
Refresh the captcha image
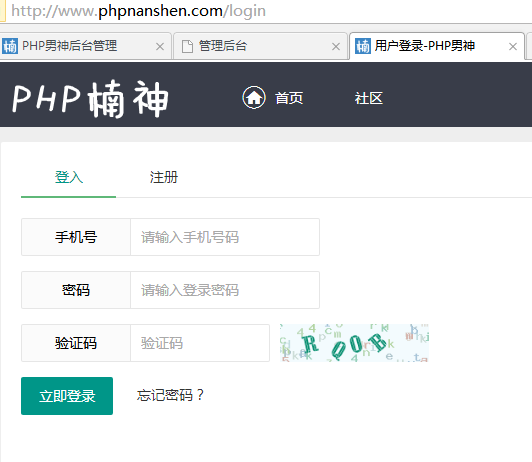click(x=354, y=343)
